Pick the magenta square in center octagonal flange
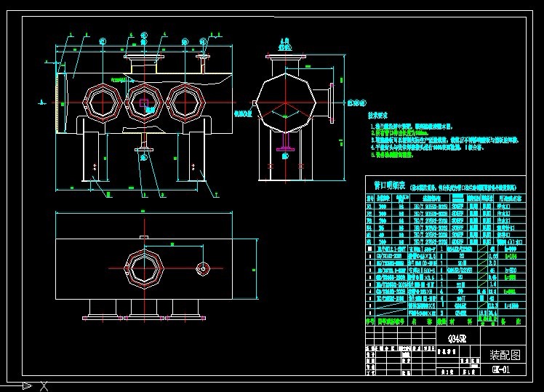Image resolution: width=544 pixels, height=392 pixels. point(144,103)
